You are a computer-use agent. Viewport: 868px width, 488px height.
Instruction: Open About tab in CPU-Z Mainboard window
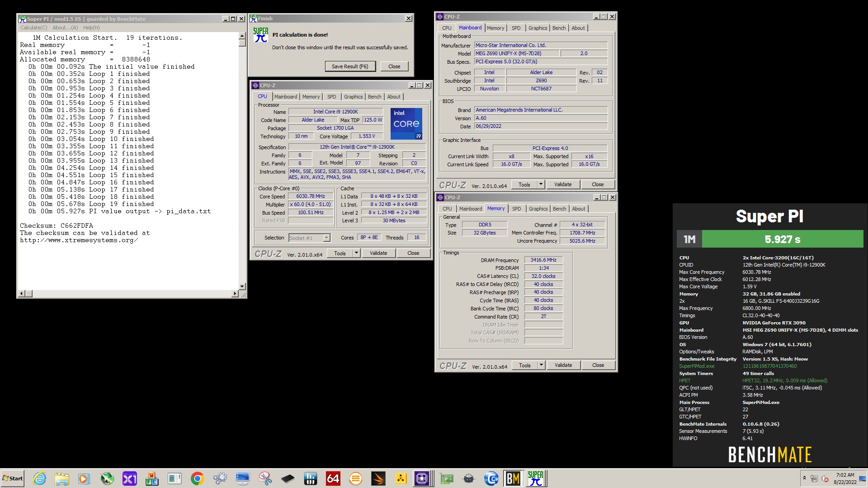click(578, 28)
